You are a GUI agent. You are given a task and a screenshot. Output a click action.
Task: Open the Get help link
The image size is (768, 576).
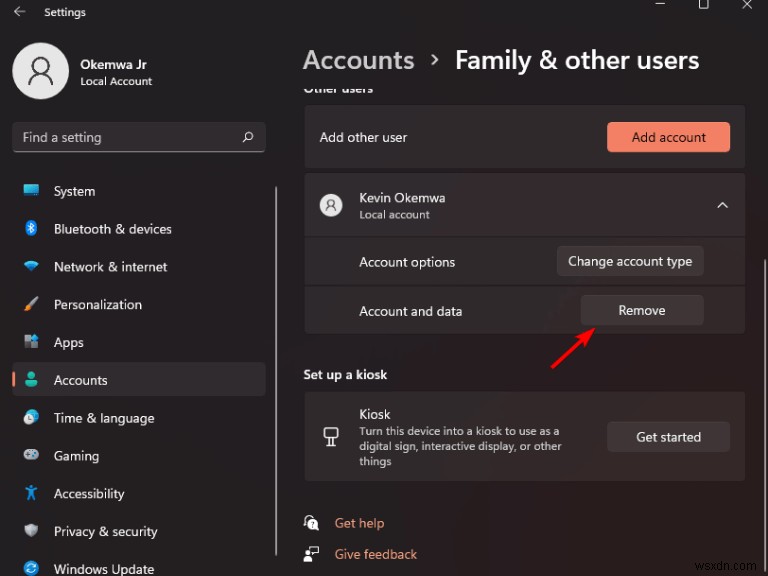coord(359,523)
